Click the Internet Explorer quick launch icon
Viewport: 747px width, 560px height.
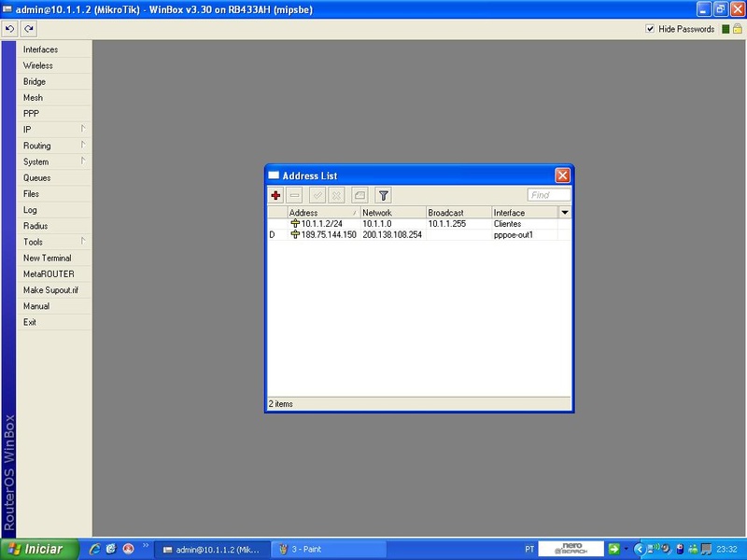tap(95, 549)
